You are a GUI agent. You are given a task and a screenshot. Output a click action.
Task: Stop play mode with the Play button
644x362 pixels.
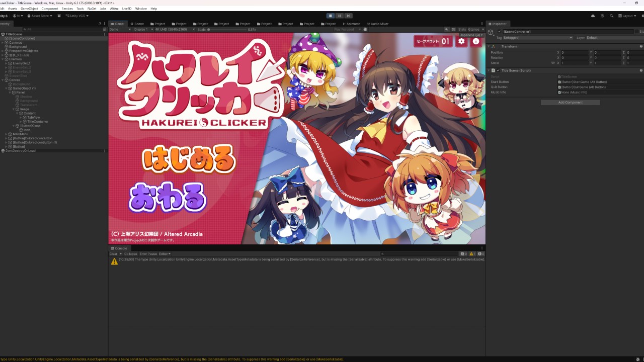pyautogui.click(x=331, y=16)
